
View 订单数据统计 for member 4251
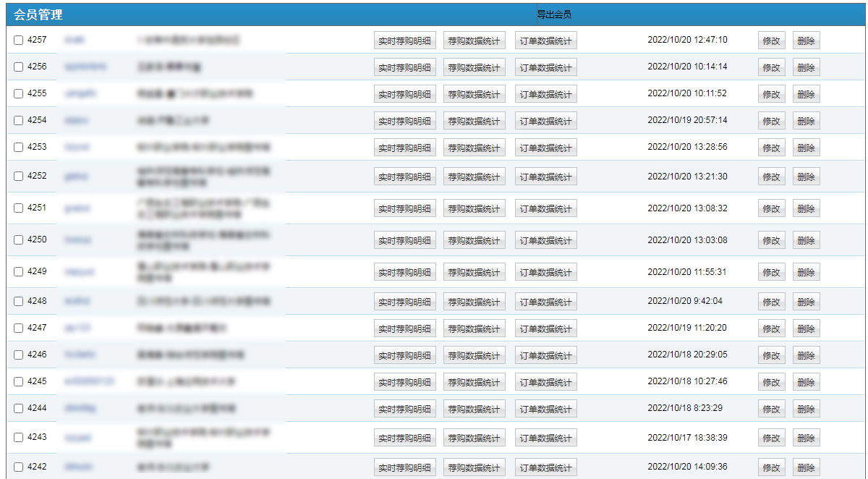coord(545,209)
